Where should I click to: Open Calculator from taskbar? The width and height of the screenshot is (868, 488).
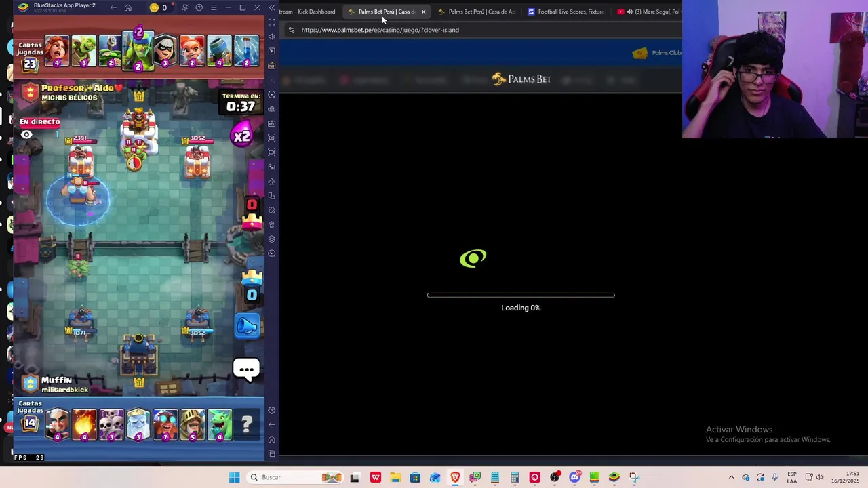515,477
